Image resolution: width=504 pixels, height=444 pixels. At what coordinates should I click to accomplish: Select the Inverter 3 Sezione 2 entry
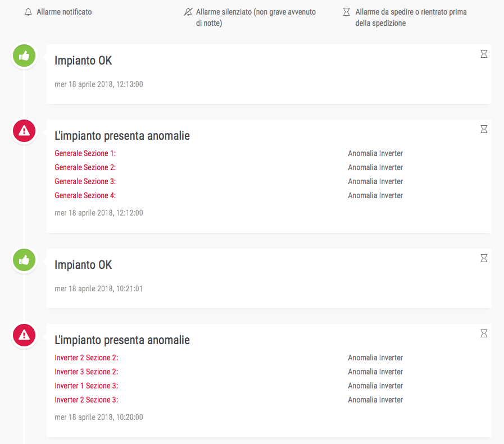pyautogui.click(x=86, y=372)
